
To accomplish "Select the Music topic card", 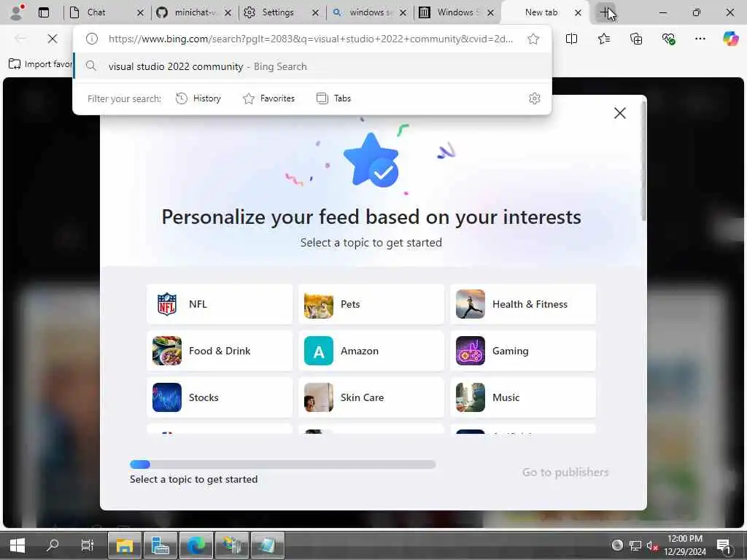I will click(523, 397).
